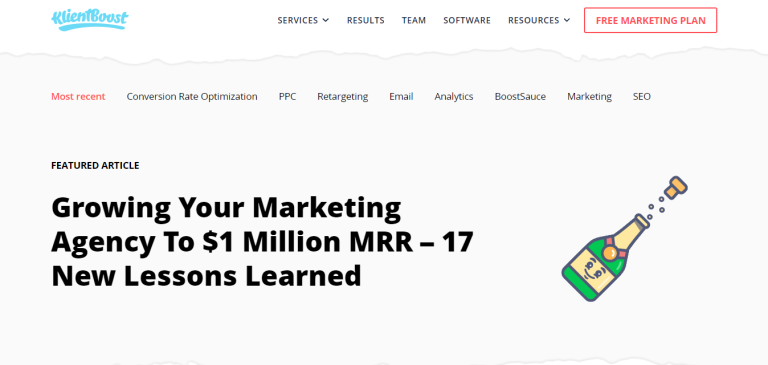Select the Most recent category tab
The image size is (768, 365).
tap(78, 97)
